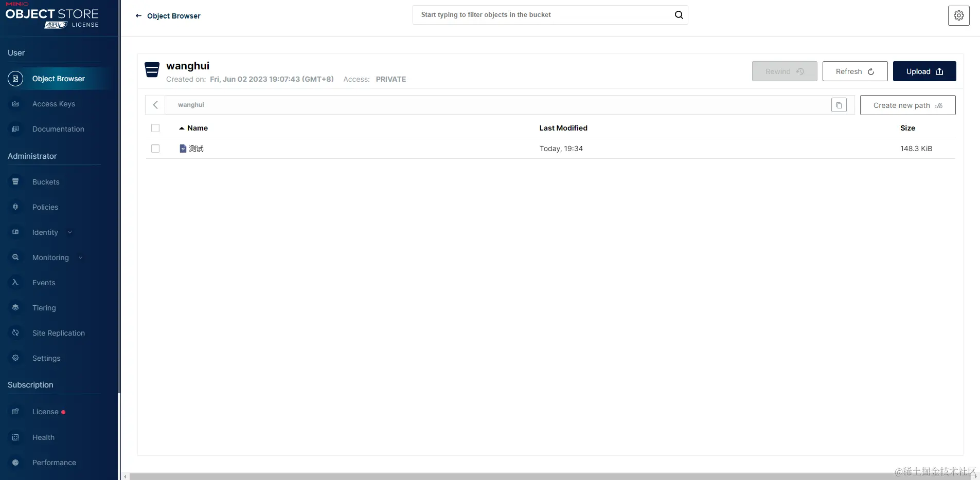Open the Events menu item
Viewport: 980px width, 480px height.
[44, 283]
